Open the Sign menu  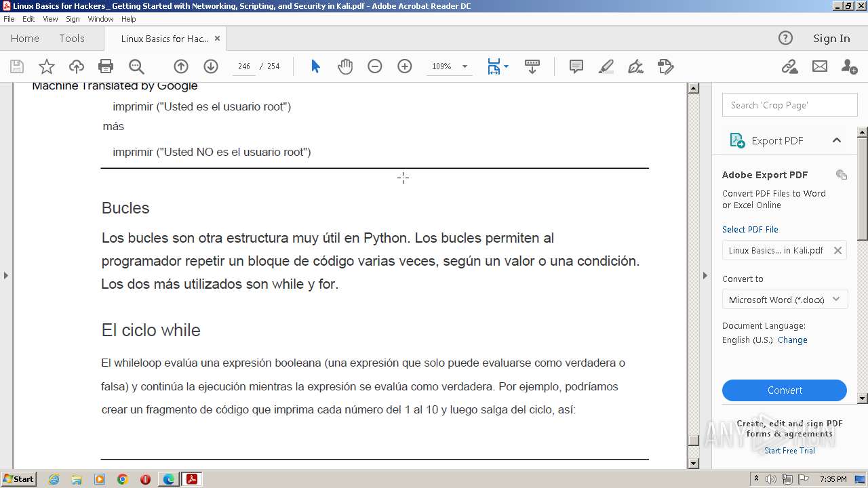point(73,19)
